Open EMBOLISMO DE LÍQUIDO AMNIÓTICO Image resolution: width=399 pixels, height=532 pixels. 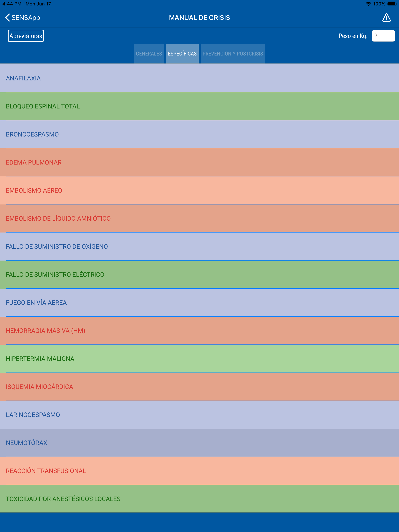tap(199, 218)
